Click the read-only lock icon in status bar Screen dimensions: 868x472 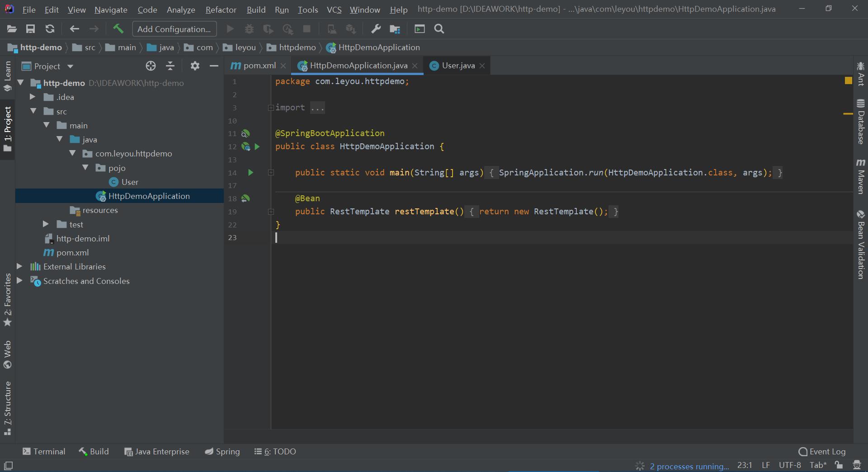pyautogui.click(x=839, y=465)
